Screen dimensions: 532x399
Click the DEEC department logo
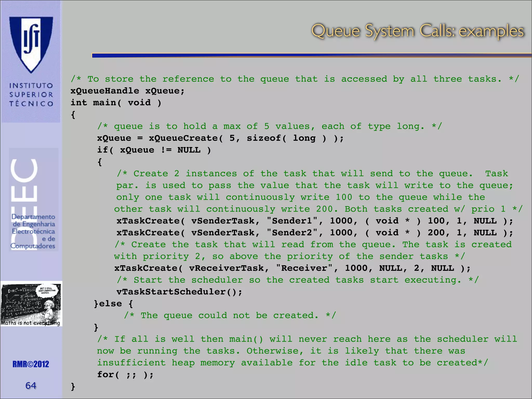(34, 200)
